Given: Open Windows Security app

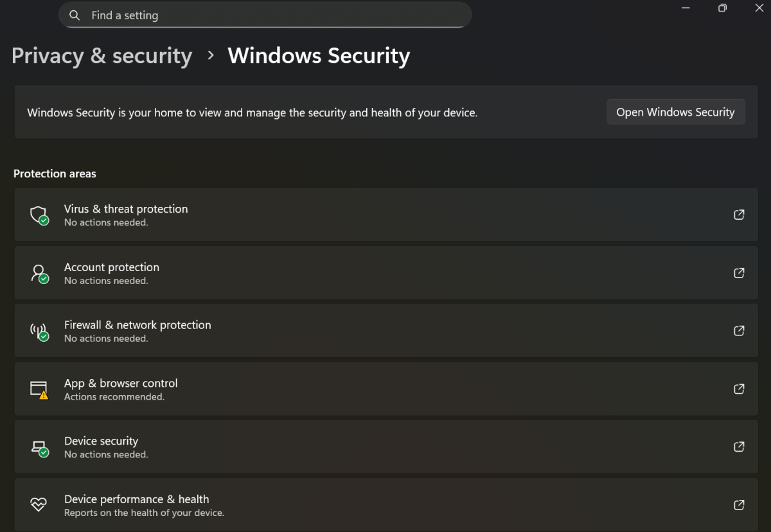Looking at the screenshot, I should coord(675,112).
